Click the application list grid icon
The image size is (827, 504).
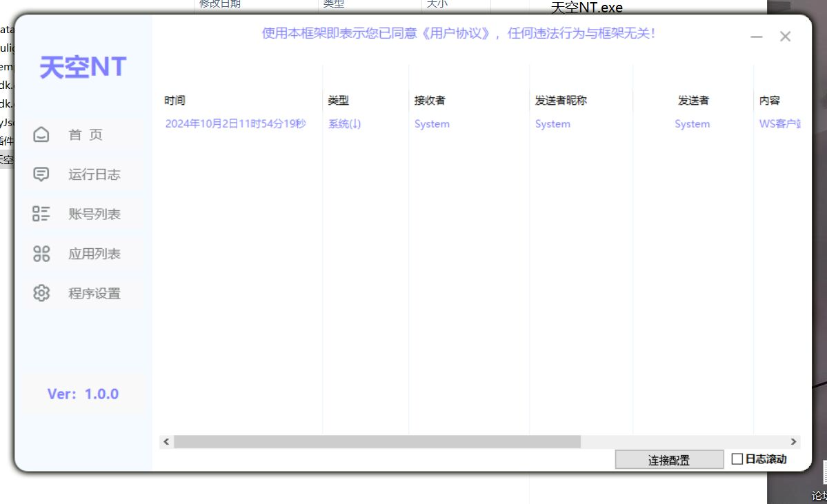pyautogui.click(x=41, y=254)
